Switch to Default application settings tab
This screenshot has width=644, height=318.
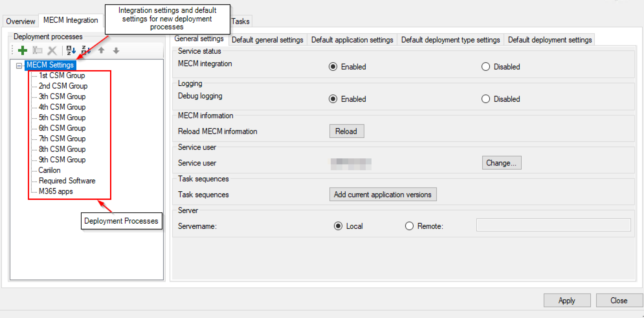click(x=352, y=40)
